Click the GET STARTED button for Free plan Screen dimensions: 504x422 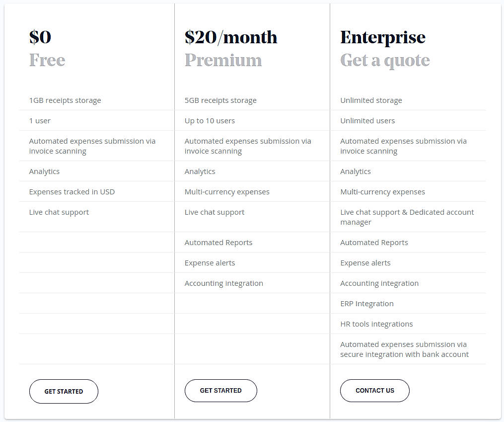coord(64,391)
